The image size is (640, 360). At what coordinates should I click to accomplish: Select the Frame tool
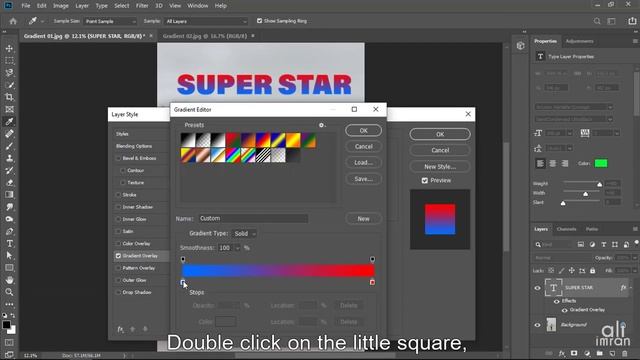point(9,109)
